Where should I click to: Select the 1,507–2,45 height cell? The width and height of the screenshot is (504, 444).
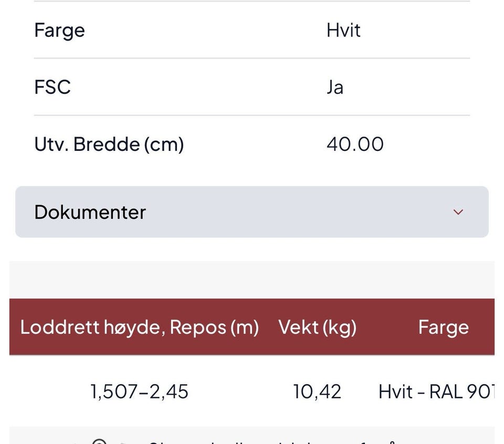pyautogui.click(x=140, y=391)
